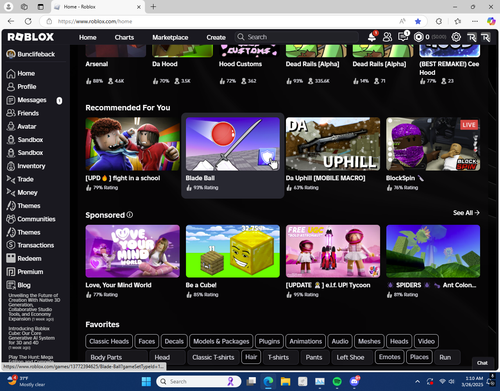Viewport: 500px width, 391px height.
Task: Open Windows Start menu
Action: 146,381
